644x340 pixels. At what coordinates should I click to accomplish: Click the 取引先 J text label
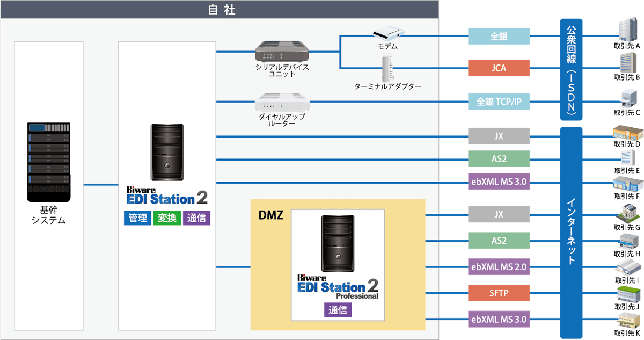click(x=627, y=307)
